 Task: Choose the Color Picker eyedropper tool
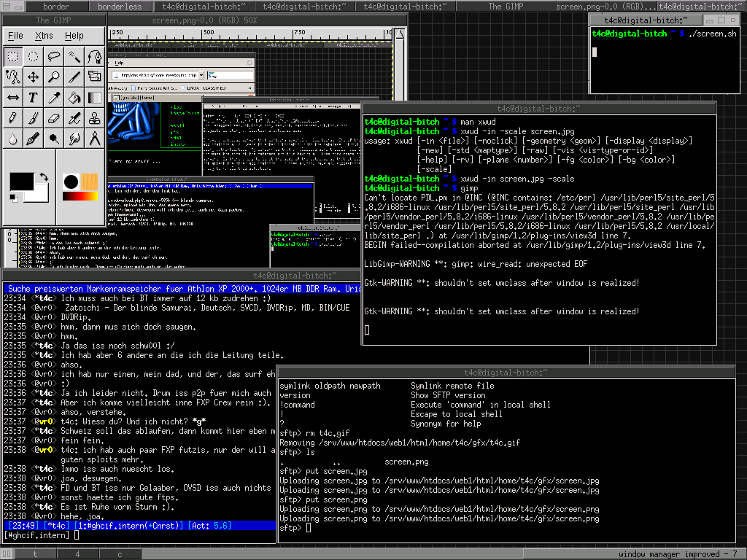point(54,98)
